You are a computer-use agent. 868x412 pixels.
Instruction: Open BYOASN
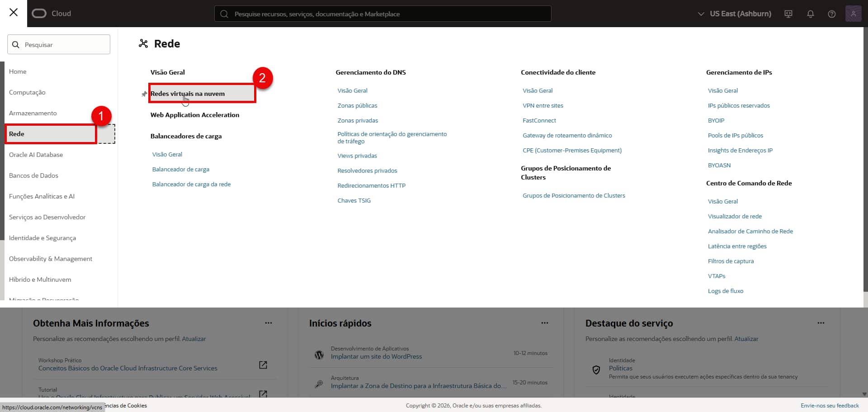[719, 165]
